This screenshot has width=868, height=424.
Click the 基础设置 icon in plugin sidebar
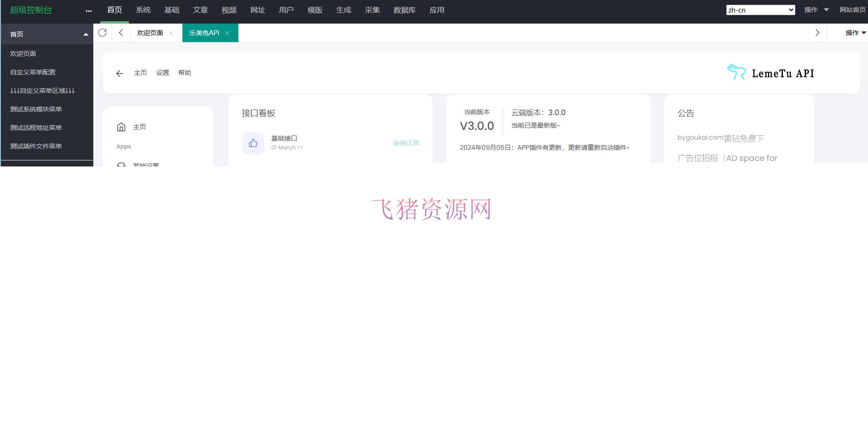121,165
